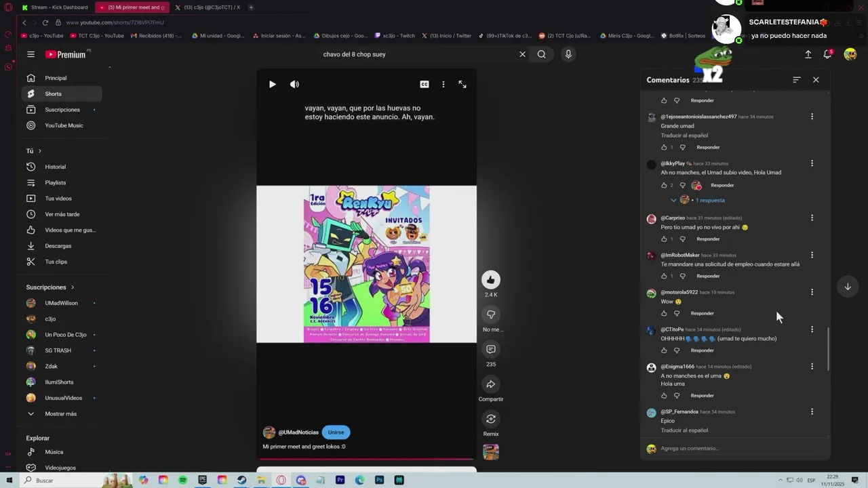Open the account avatar menu
Image resolution: width=868 pixels, height=488 pixels.
[x=850, y=54]
